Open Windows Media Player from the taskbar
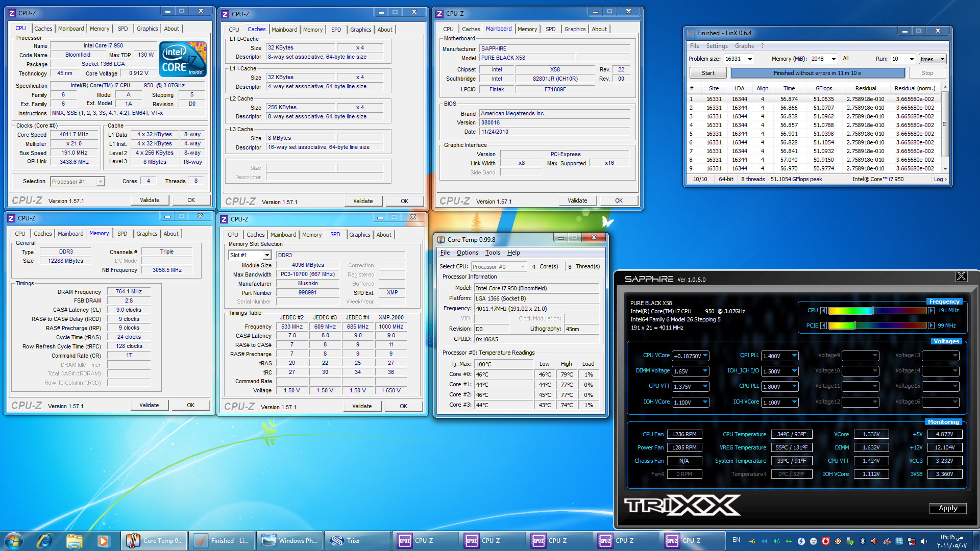The image size is (980, 551). [103, 541]
